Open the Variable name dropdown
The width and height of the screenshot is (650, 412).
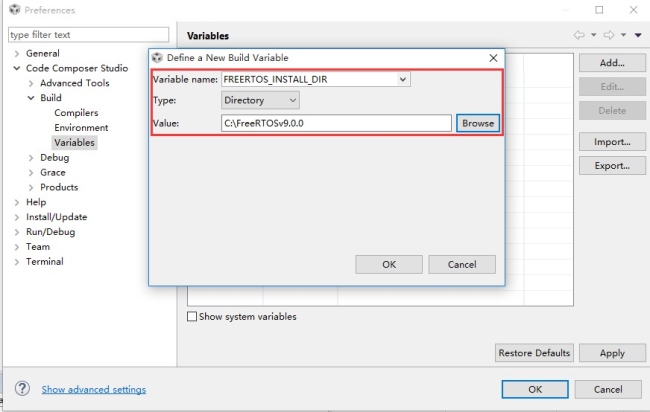pos(402,79)
